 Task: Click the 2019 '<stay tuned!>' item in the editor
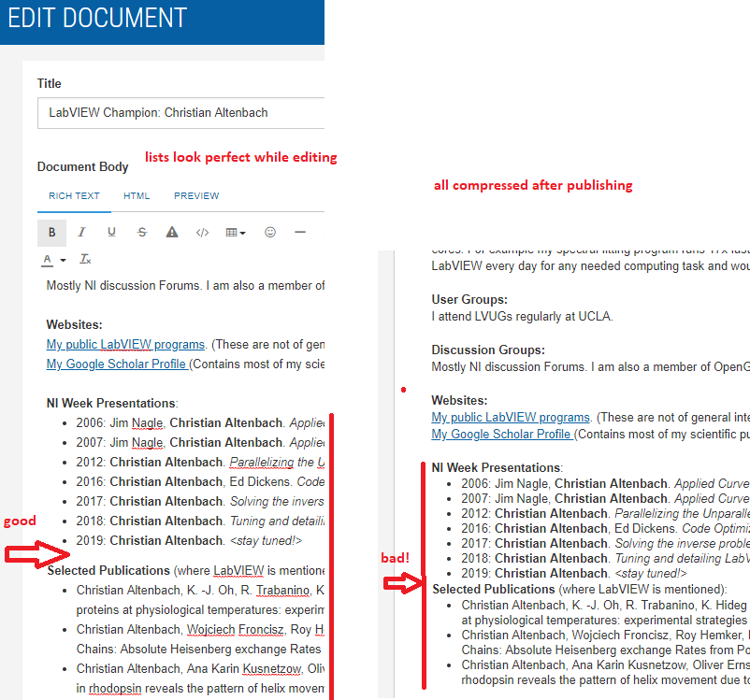(189, 541)
